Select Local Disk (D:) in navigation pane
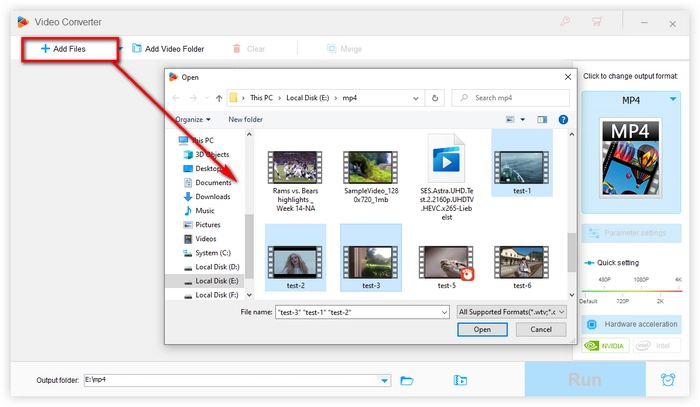The image size is (700, 407). coord(216,267)
